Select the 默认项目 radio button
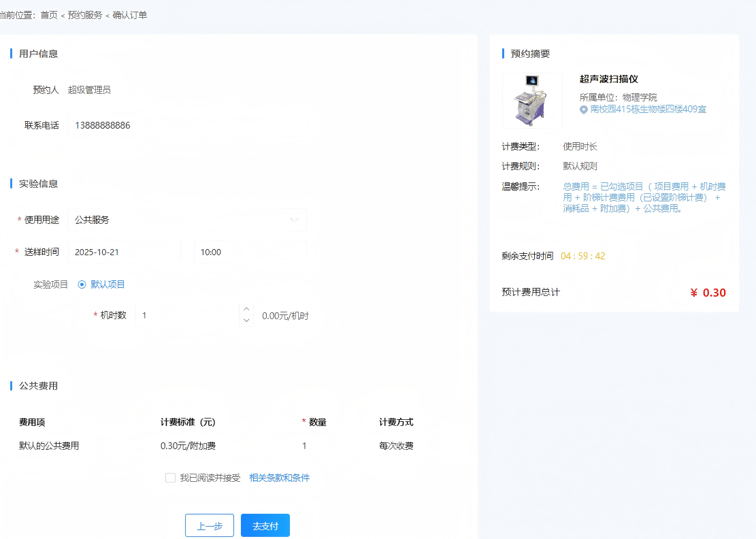Image resolution: width=756 pixels, height=539 pixels. (82, 284)
